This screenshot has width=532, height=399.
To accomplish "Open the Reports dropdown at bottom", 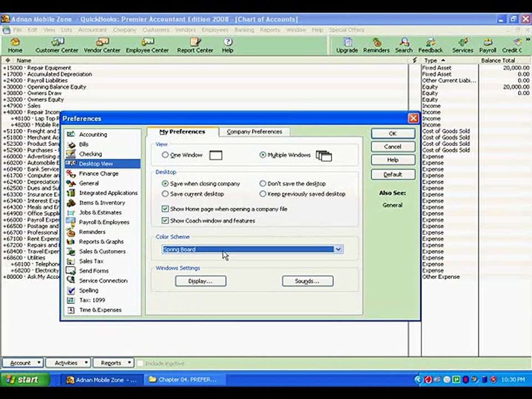I will point(113,362).
